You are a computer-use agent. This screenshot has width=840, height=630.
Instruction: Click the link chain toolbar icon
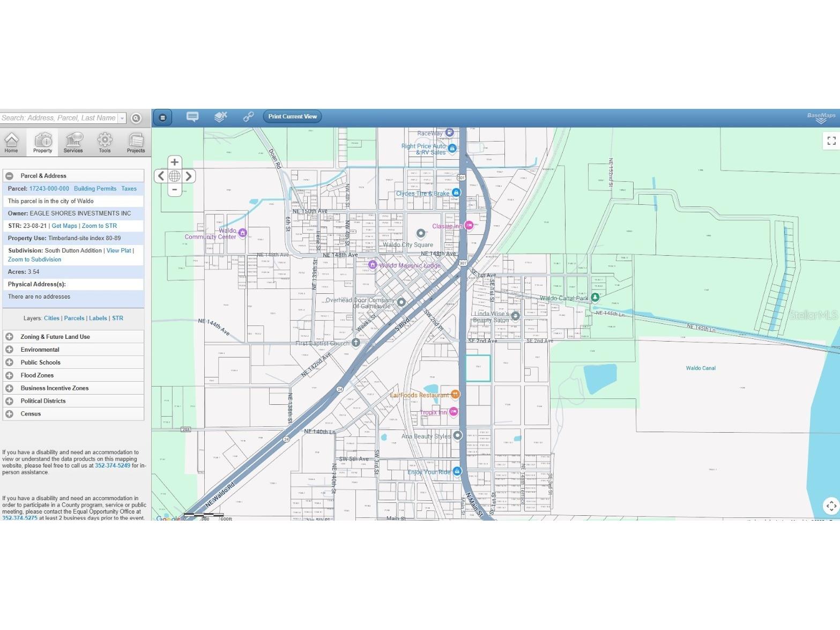[x=248, y=116]
